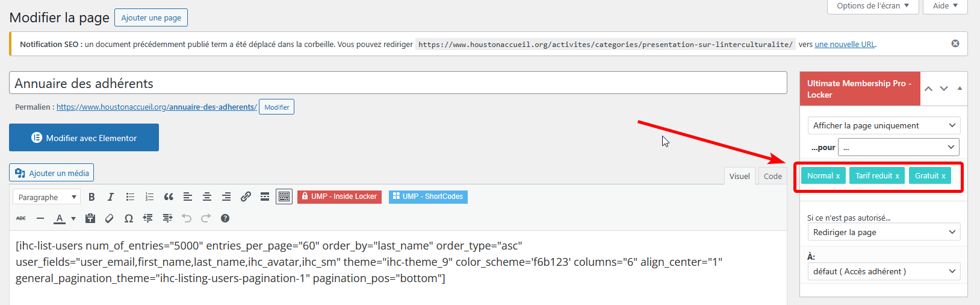This screenshot has width=980, height=305.
Task: Follow the 'une nouvelle URL' link
Action: pyautogui.click(x=845, y=45)
